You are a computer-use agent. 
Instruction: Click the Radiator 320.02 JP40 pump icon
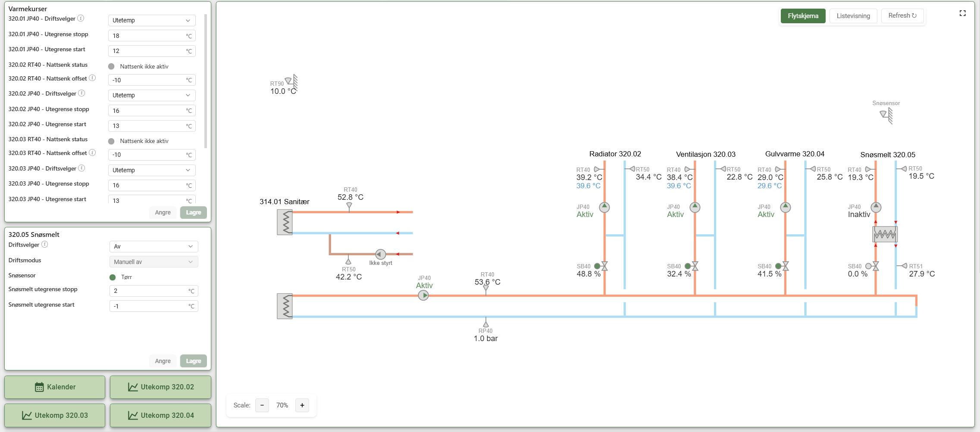[x=604, y=207]
